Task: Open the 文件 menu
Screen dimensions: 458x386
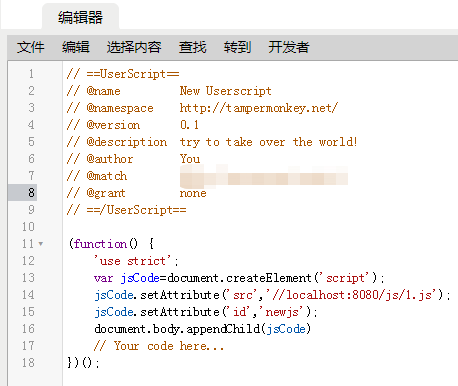Action: (30, 47)
